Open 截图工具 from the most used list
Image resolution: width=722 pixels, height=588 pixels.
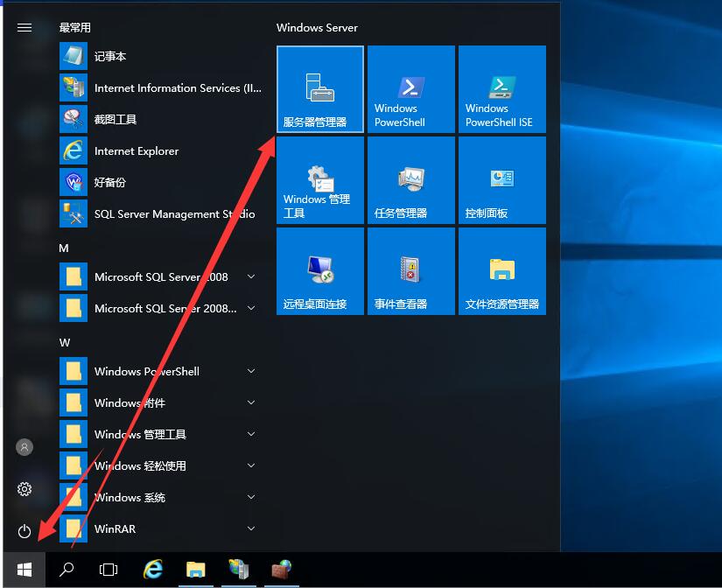point(161,119)
